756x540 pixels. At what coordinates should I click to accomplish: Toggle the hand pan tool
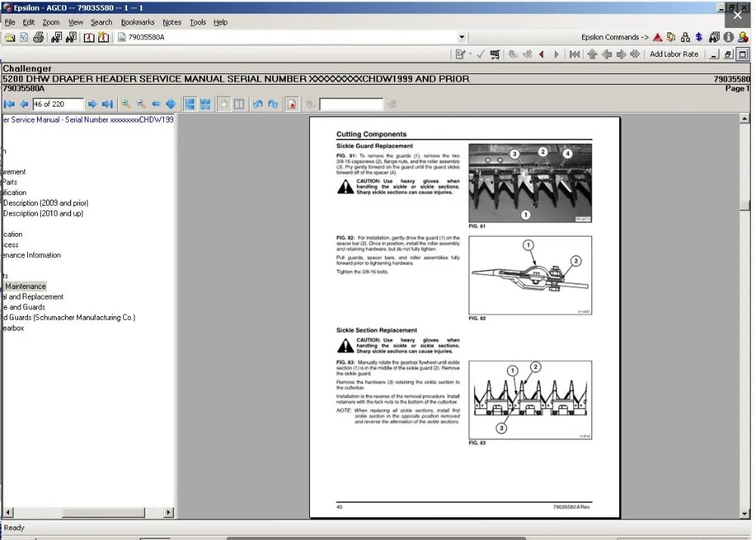pyautogui.click(x=224, y=104)
